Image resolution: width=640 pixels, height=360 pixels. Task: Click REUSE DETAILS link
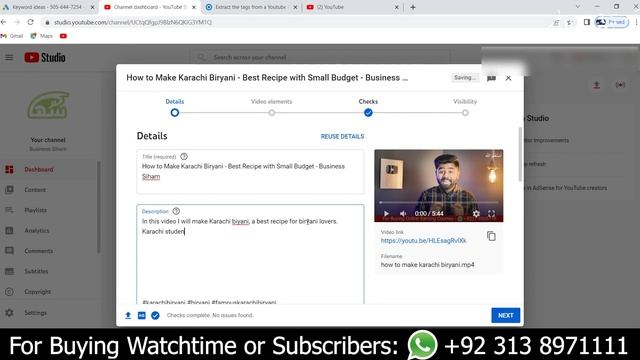click(x=342, y=136)
